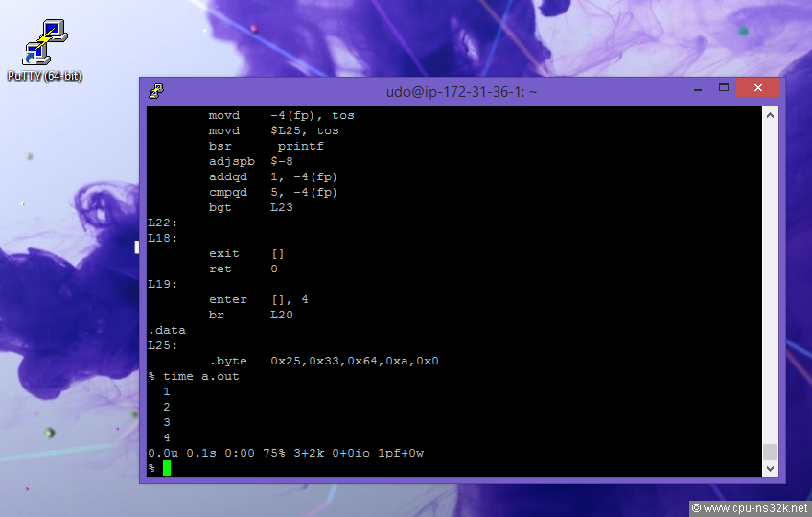The width and height of the screenshot is (812, 517).
Task: Click the 'bgt L23' line
Action: pyautogui.click(x=250, y=207)
